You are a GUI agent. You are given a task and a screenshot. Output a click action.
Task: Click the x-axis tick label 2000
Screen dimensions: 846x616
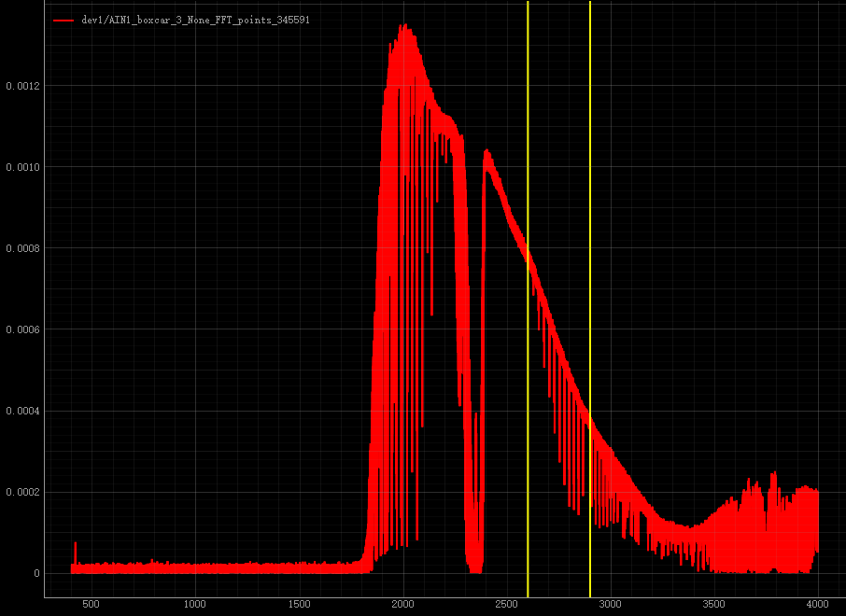(x=402, y=604)
